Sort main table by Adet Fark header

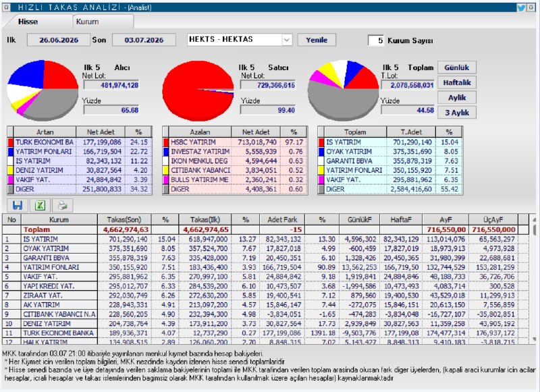282,219
